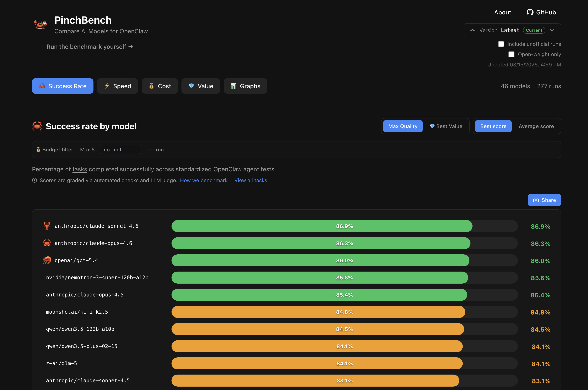Check the Open-weight only box
Viewport: 588px width, 390px height.
pos(511,54)
